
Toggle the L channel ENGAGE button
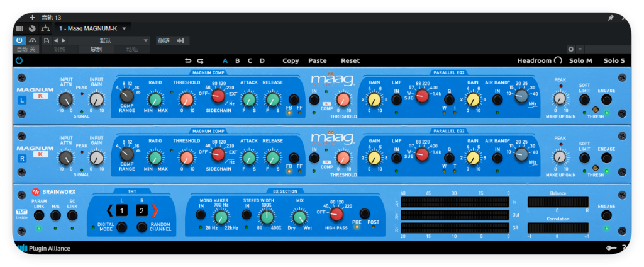point(606,99)
